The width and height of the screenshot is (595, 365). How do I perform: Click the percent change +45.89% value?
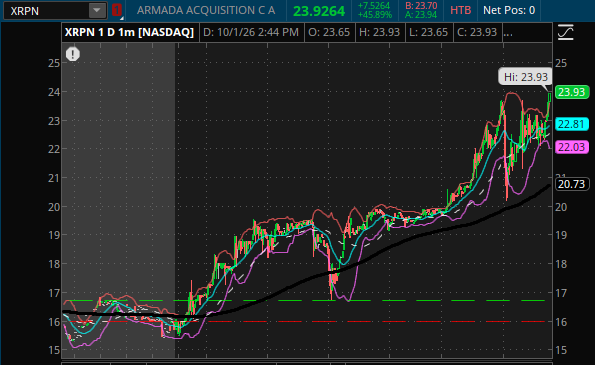375,15
